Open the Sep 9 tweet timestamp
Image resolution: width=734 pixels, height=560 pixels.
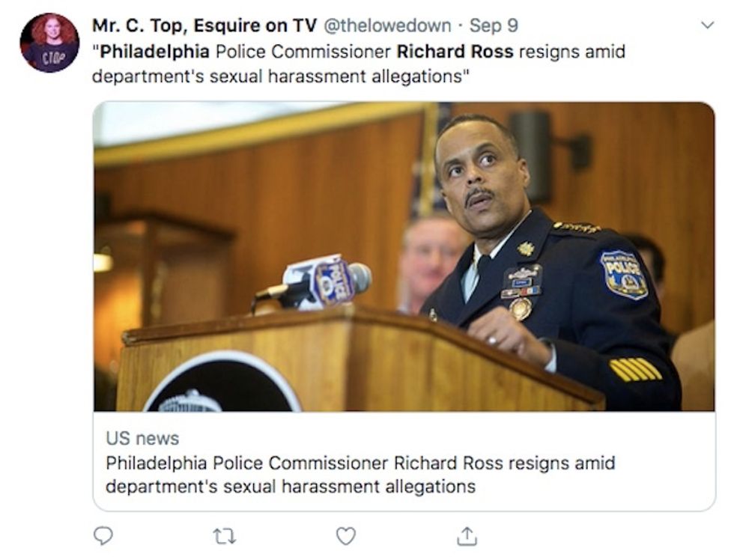(x=494, y=25)
